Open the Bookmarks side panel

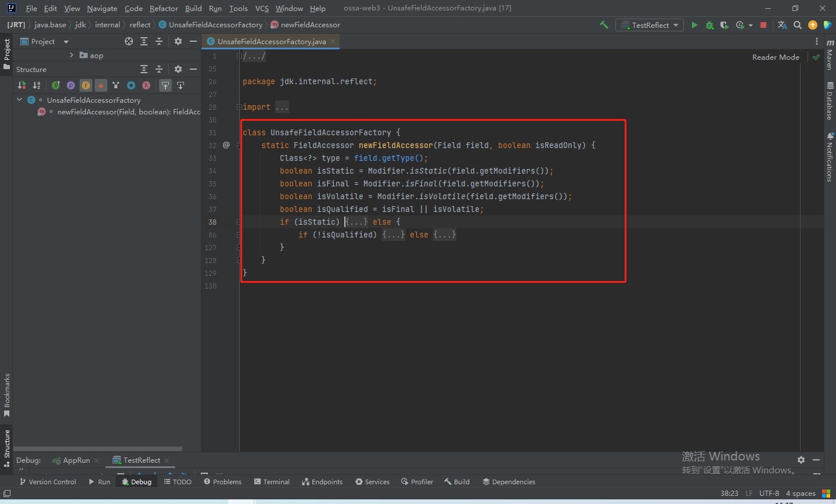tap(7, 395)
